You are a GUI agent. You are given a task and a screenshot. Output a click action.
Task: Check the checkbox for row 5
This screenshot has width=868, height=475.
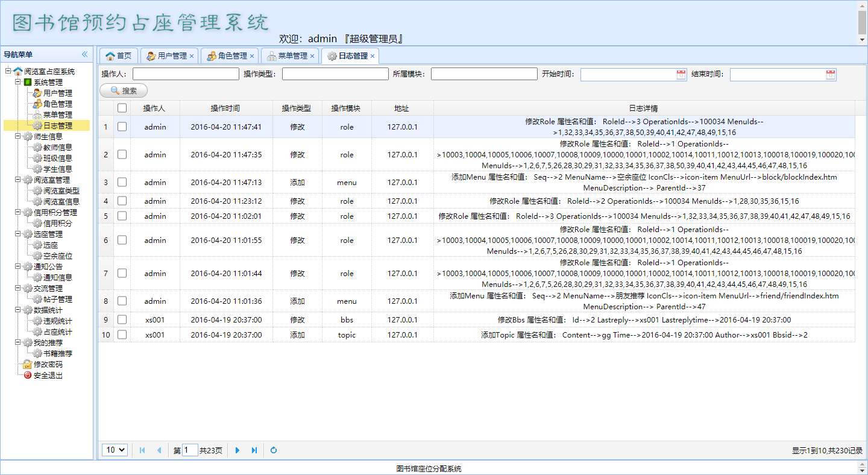tap(122, 216)
